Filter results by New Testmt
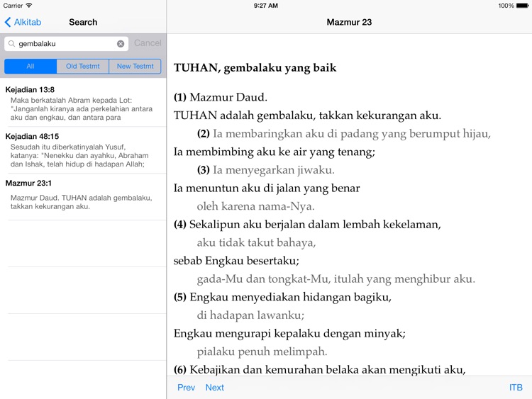 pyautogui.click(x=135, y=66)
